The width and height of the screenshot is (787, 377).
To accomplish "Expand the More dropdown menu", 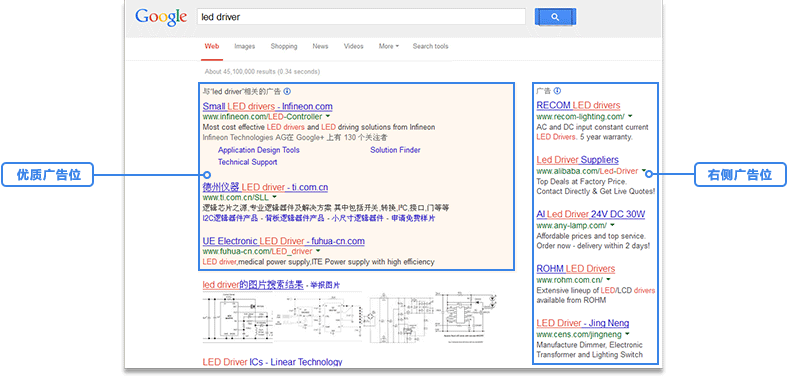I will (x=388, y=46).
